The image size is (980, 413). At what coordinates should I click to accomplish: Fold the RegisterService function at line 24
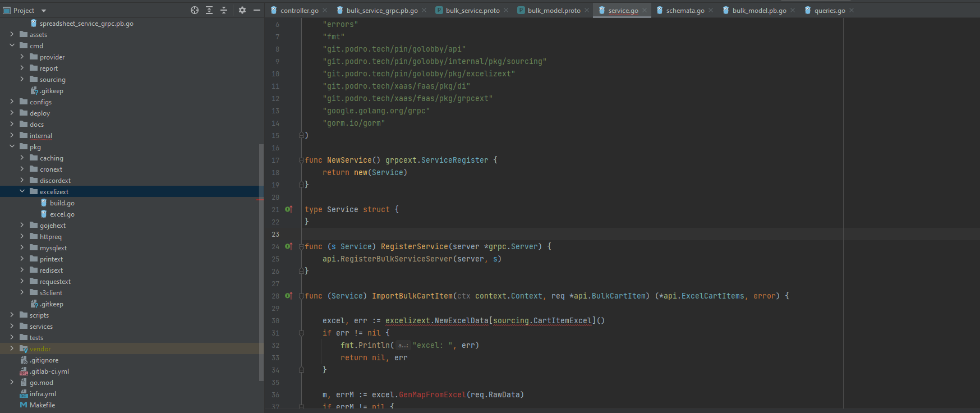click(x=301, y=246)
